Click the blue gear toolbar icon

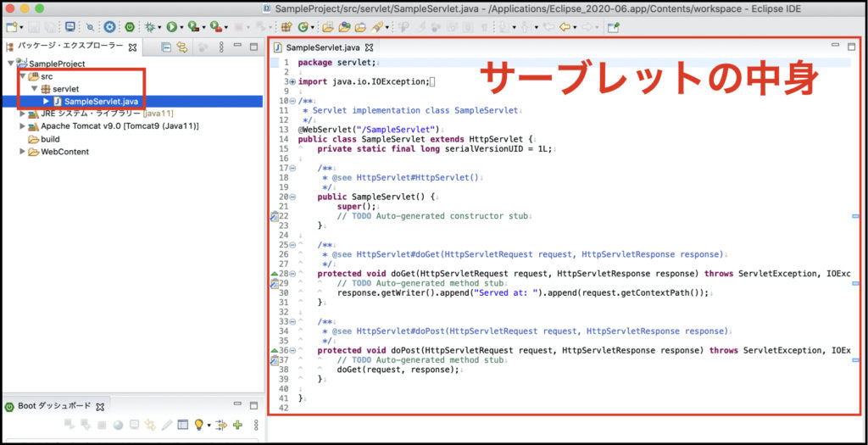109,26
